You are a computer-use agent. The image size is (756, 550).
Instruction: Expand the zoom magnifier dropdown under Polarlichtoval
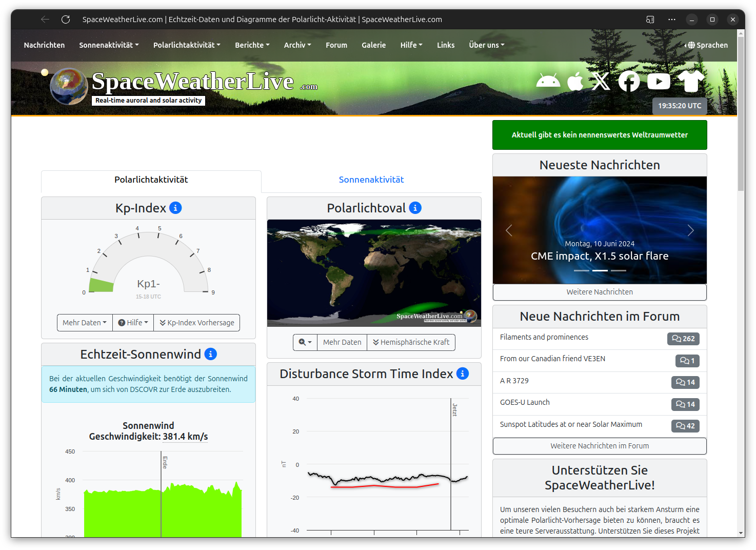pos(305,342)
